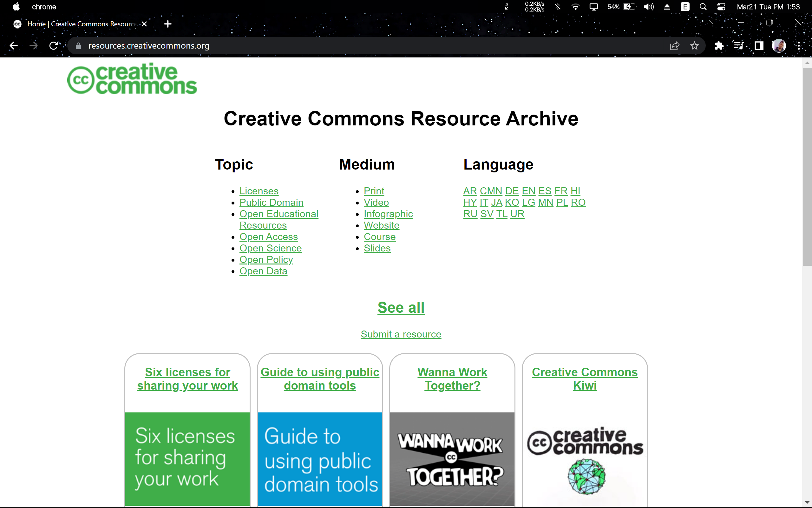Select the AR language link
The image size is (812, 508).
(x=470, y=191)
